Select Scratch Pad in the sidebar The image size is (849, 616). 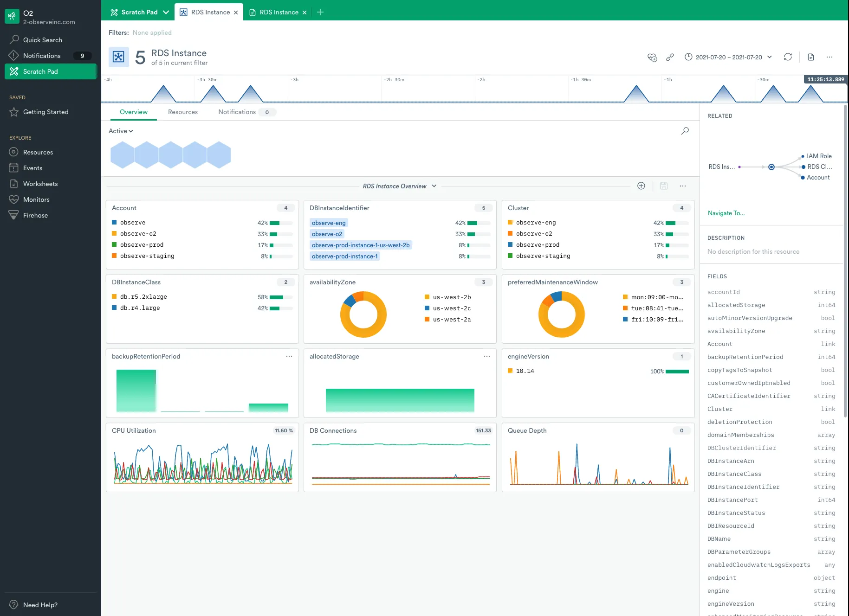pos(50,71)
